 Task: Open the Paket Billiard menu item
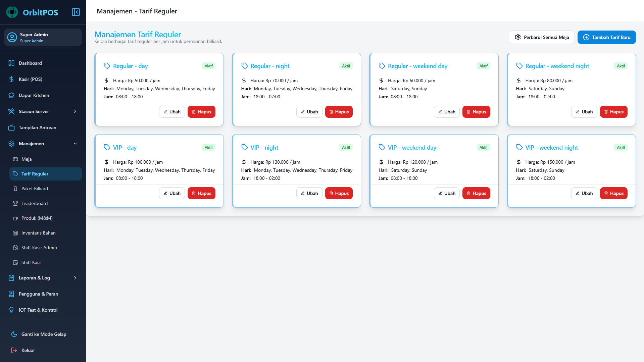(x=35, y=189)
